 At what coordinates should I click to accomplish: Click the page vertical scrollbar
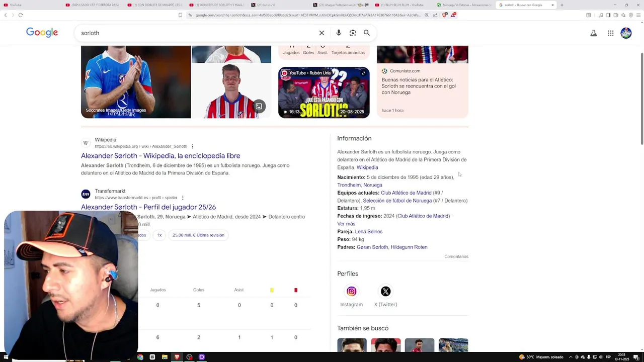click(641, 98)
